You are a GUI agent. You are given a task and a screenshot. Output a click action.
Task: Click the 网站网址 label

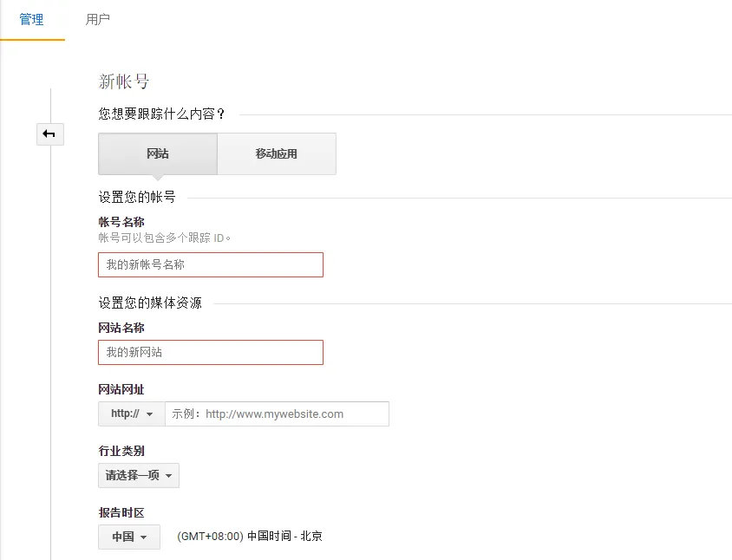point(121,389)
